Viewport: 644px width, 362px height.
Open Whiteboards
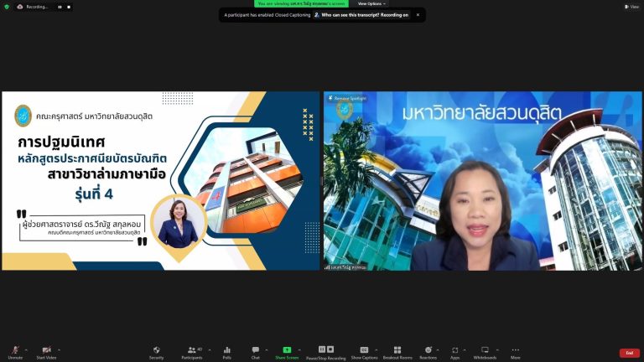tap(485, 352)
